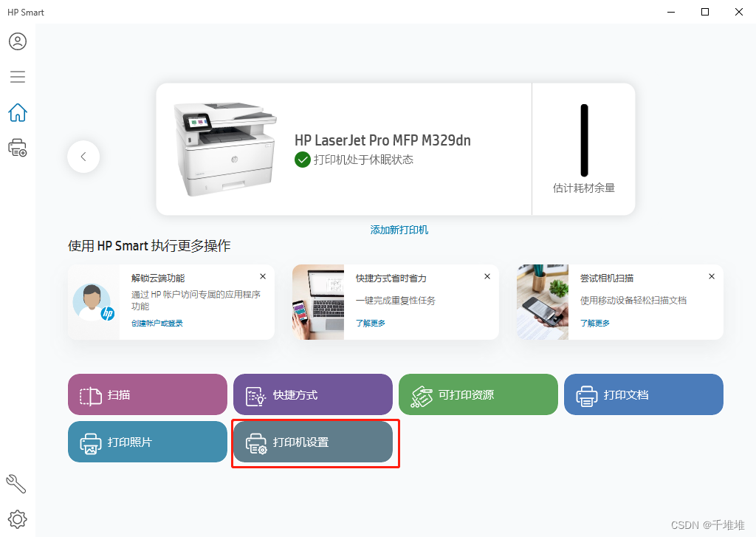Image resolution: width=756 pixels, height=537 pixels.
Task: Click the HP LaserJet printer image
Action: (x=225, y=149)
